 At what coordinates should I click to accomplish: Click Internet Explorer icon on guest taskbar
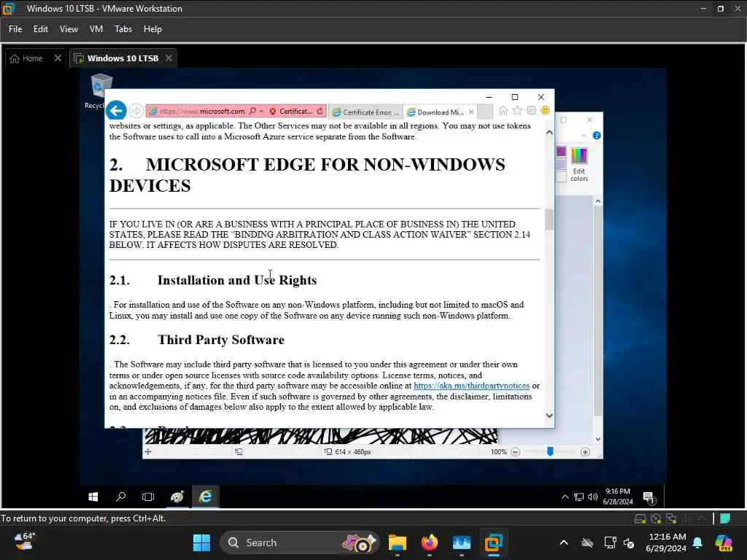(205, 497)
